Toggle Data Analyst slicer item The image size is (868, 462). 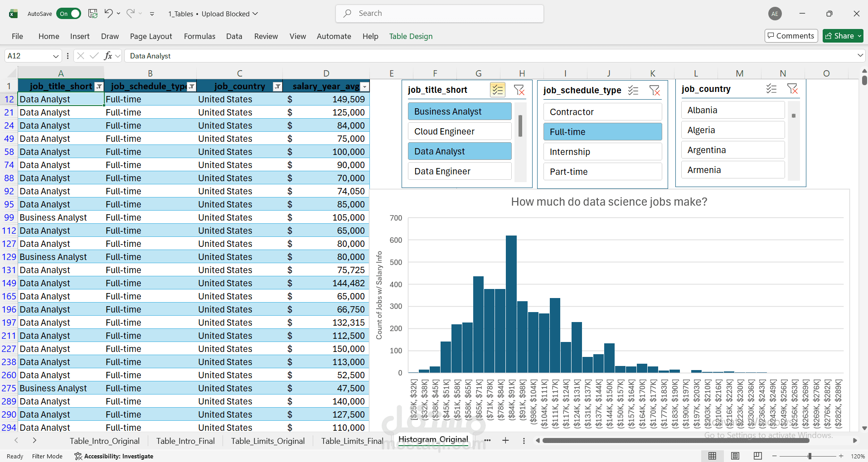(x=460, y=151)
